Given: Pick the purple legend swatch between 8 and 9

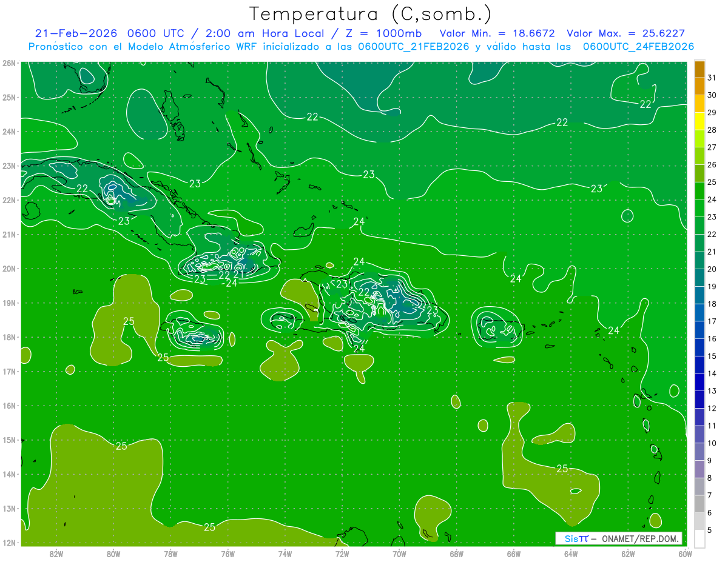Looking at the screenshot, I should point(700,469).
